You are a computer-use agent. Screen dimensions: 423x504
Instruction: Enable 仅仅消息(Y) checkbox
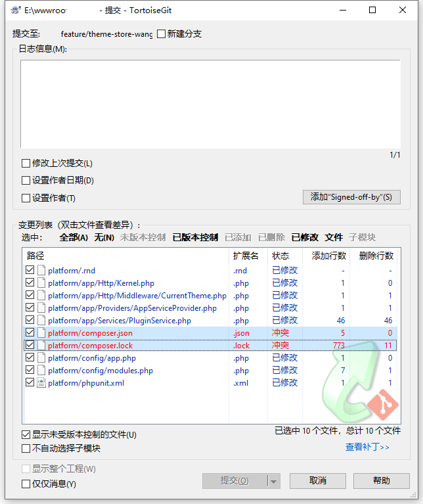pyautogui.click(x=26, y=484)
